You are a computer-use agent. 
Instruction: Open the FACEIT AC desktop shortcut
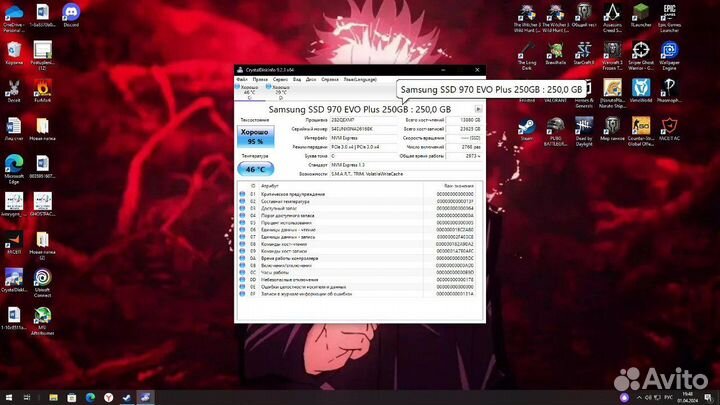[x=669, y=129]
